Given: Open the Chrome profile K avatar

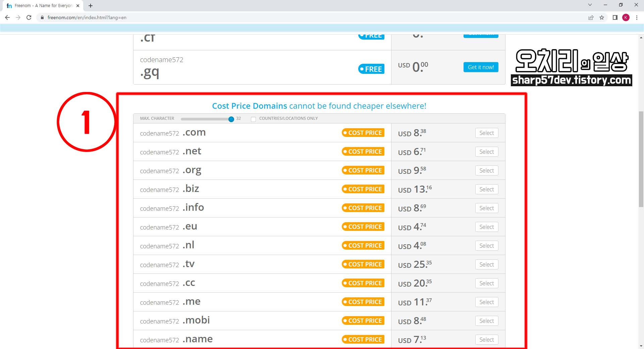Looking at the screenshot, I should click(x=626, y=17).
